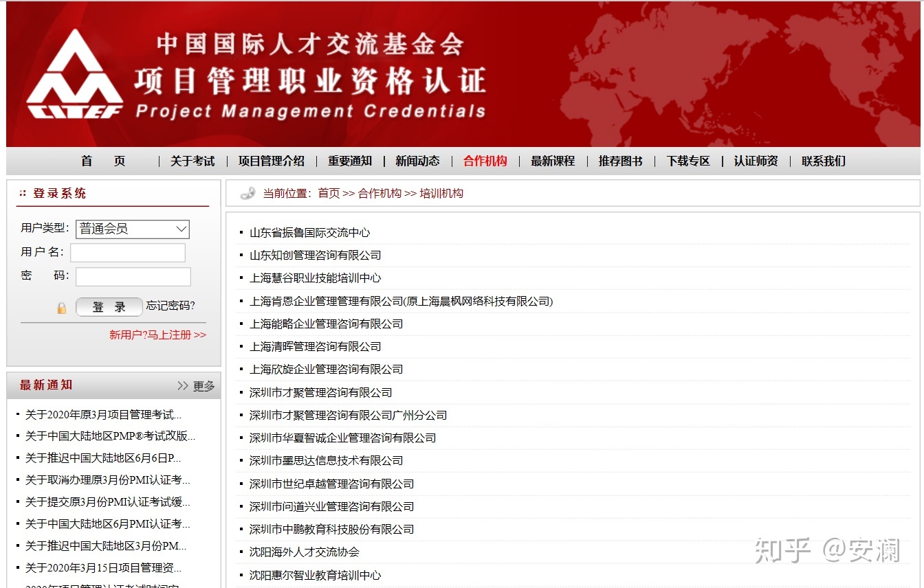Open the 新闻动态 menu item
Viewport: 924px width, 588px height.
(417, 161)
